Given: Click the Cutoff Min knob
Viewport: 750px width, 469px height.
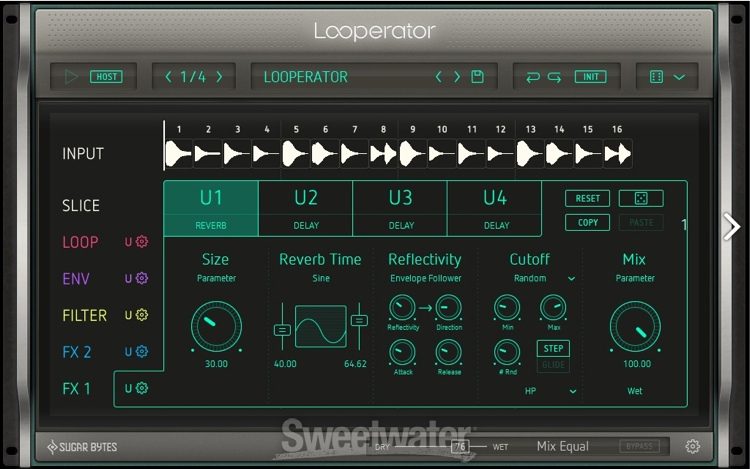Looking at the screenshot, I should (x=507, y=308).
